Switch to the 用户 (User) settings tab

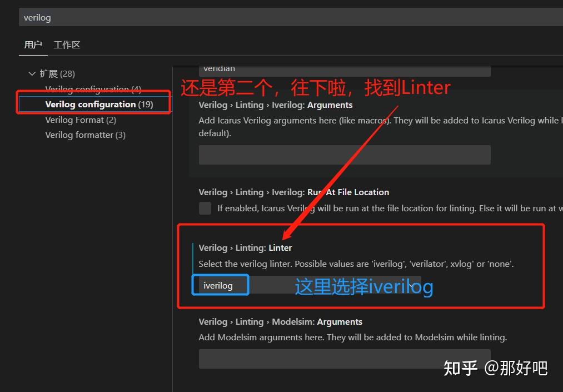click(x=33, y=44)
